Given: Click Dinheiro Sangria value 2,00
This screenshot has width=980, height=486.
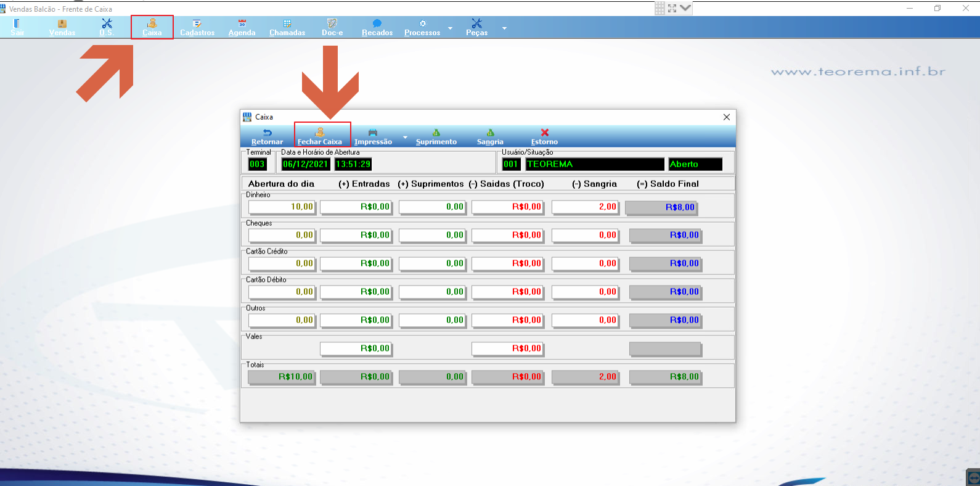Looking at the screenshot, I should [585, 207].
